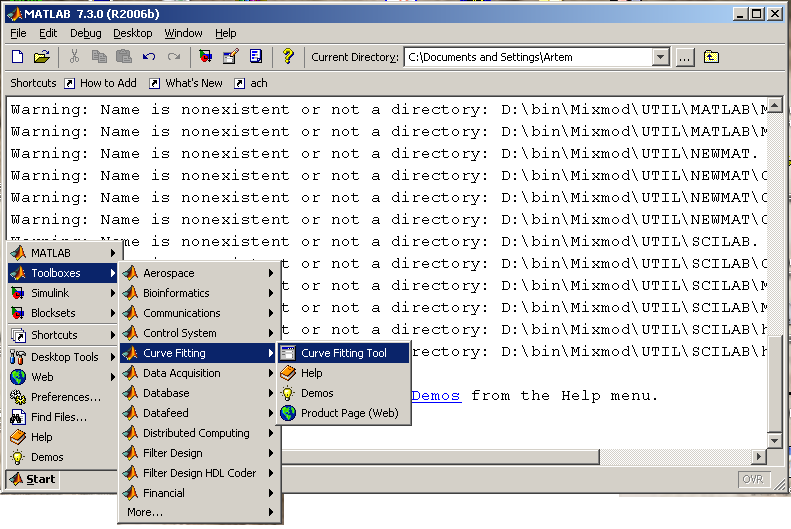Select Filter Design HDL Coder entry

199,473
